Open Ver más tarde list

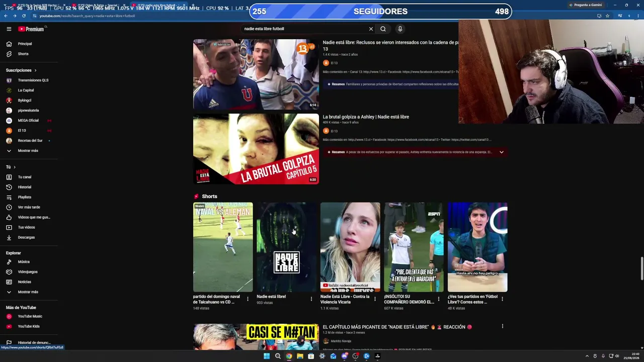click(29, 207)
